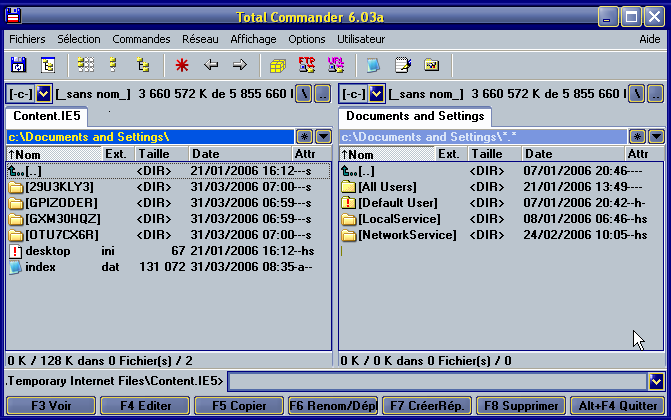
Task: Expand the left panel directory history arrow
Action: 324,137
